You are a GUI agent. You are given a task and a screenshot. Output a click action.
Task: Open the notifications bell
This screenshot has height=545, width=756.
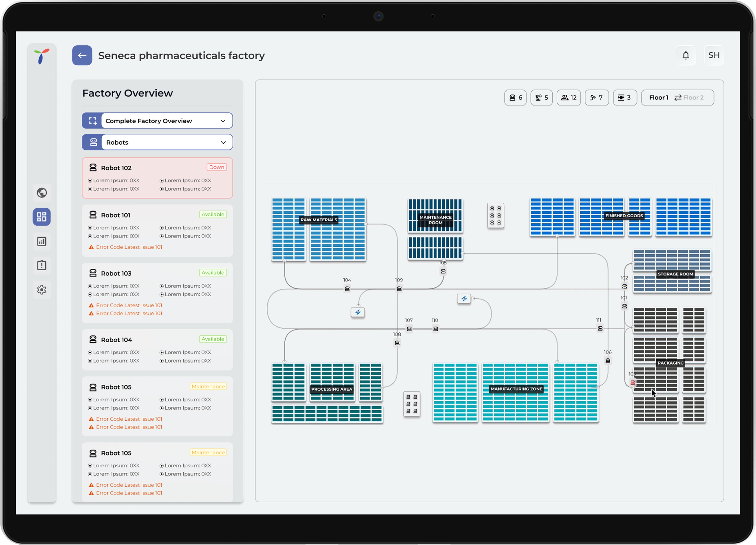(x=685, y=55)
